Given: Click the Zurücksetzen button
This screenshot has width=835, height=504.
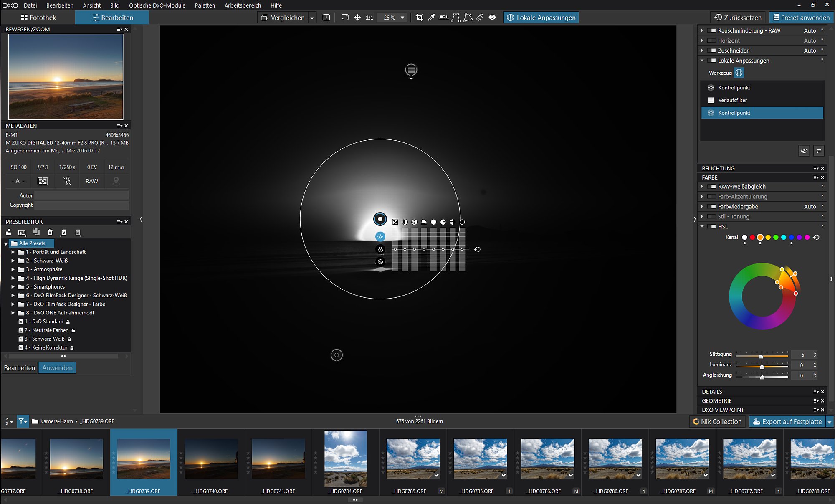Looking at the screenshot, I should click(x=738, y=18).
